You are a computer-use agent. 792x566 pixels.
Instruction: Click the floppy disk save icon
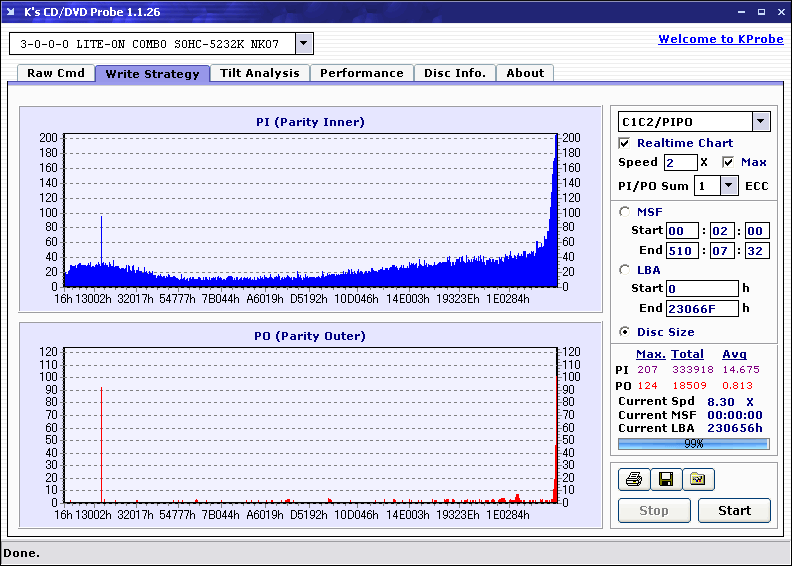pos(665,480)
